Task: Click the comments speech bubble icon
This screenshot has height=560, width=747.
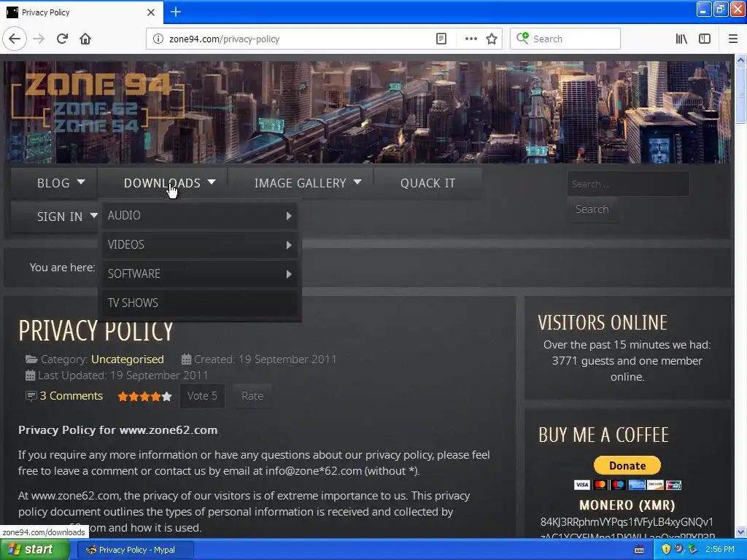Action: tap(31, 396)
